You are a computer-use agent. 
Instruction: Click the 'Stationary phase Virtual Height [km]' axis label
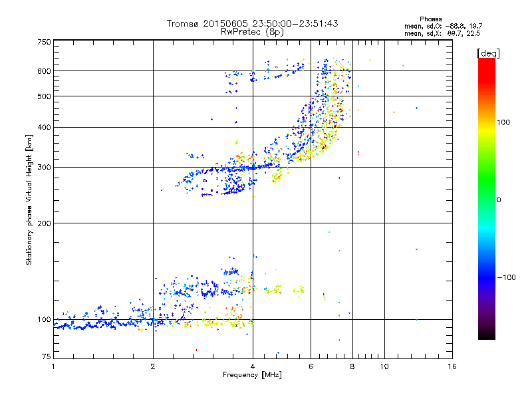click(29, 199)
